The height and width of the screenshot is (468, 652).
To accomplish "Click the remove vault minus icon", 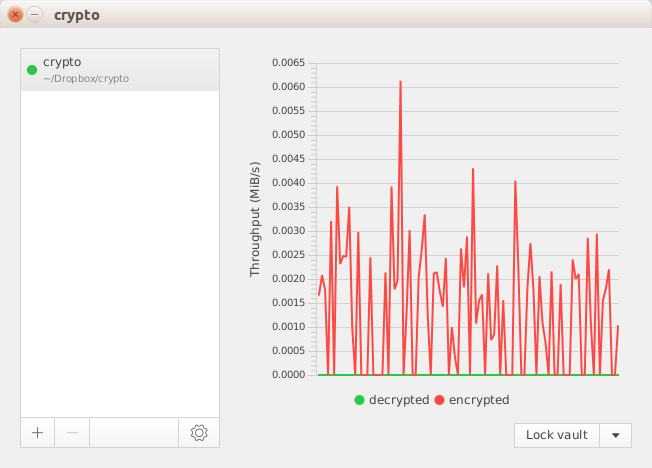I will pyautogui.click(x=72, y=433).
